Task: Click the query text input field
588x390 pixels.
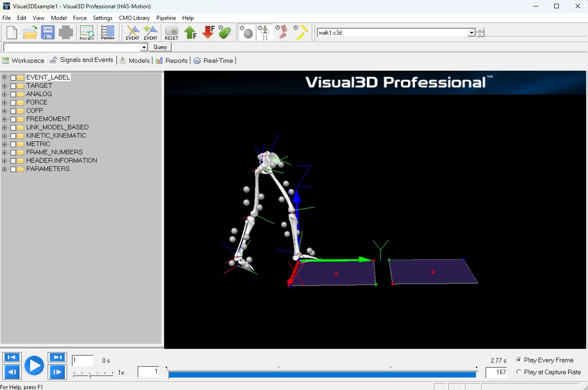Action: coord(72,47)
